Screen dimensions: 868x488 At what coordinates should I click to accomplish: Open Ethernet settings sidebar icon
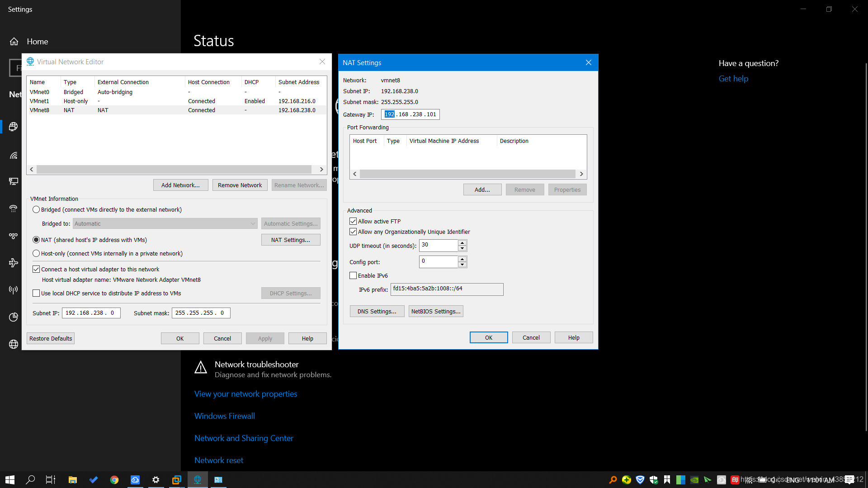[x=14, y=181]
